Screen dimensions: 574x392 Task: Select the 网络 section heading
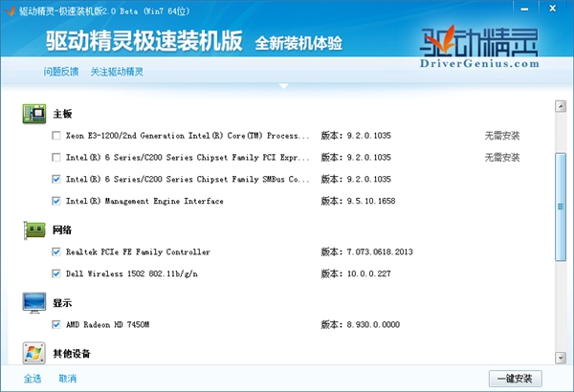coord(62,230)
